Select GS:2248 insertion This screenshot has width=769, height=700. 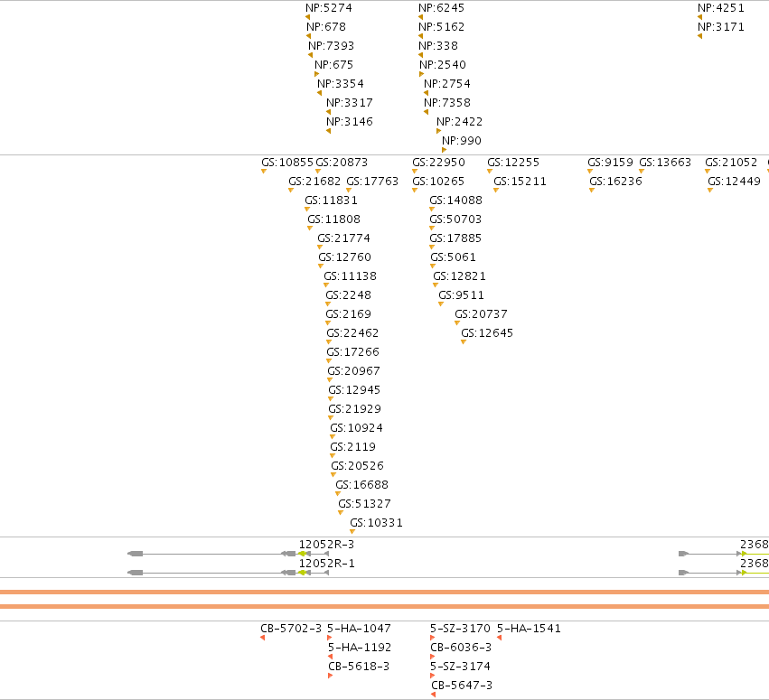pyautogui.click(x=348, y=295)
